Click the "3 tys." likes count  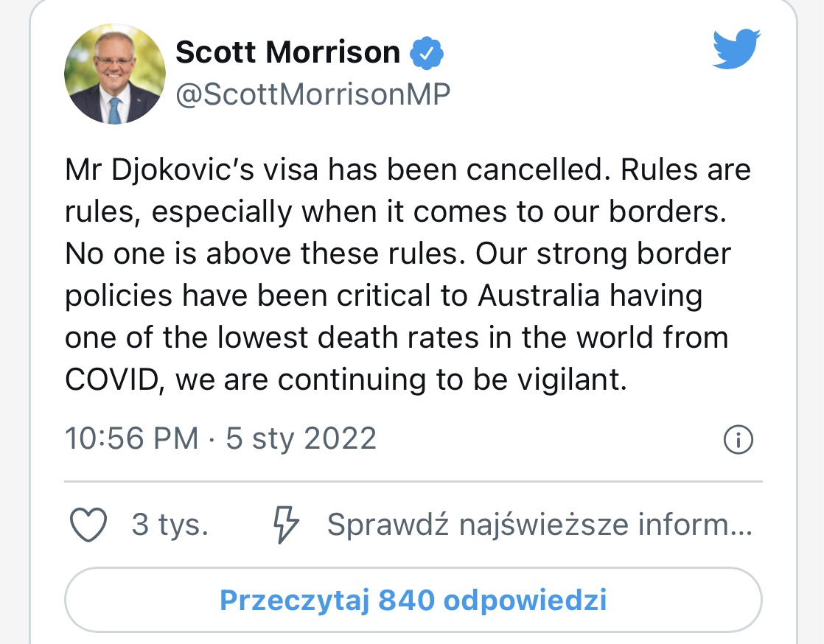pyautogui.click(x=170, y=525)
